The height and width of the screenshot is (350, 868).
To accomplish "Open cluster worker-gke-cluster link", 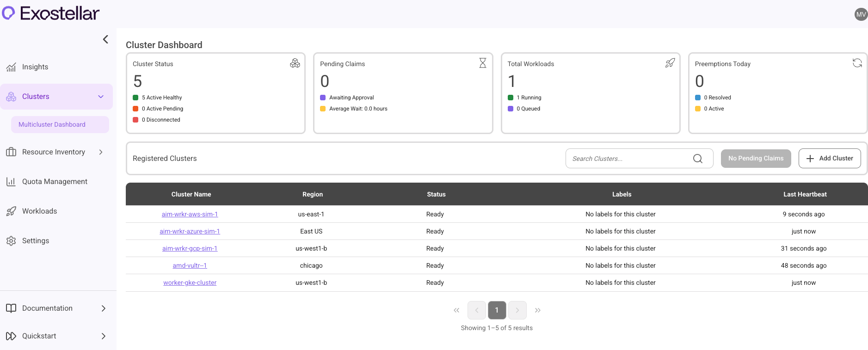I will [x=190, y=282].
